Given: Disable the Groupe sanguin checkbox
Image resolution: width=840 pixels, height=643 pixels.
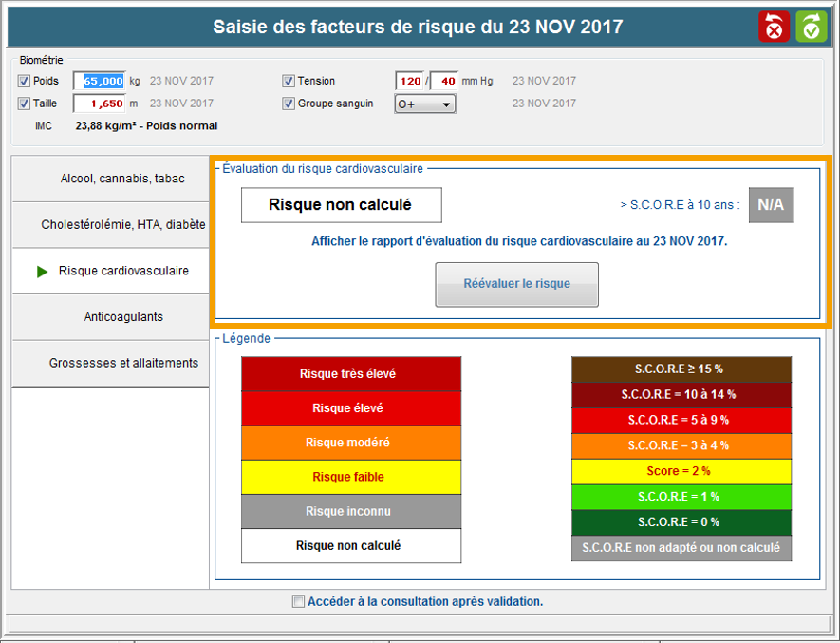Looking at the screenshot, I should click(289, 104).
